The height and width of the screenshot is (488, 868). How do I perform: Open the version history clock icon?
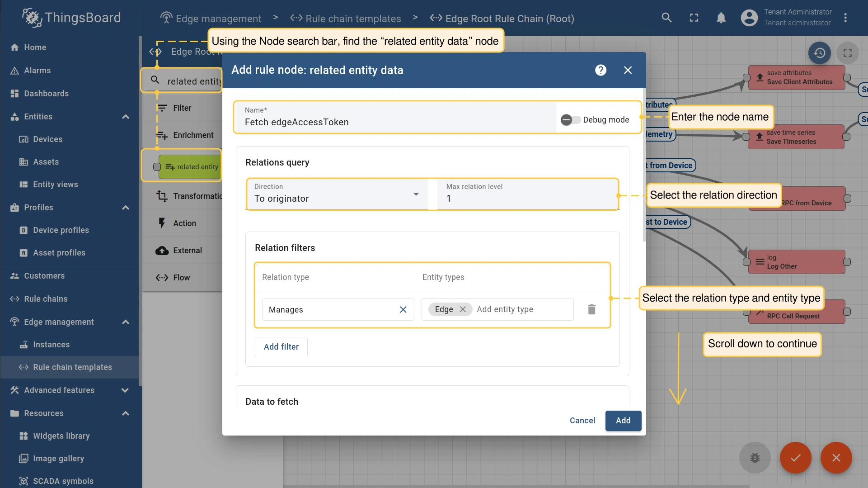point(820,53)
